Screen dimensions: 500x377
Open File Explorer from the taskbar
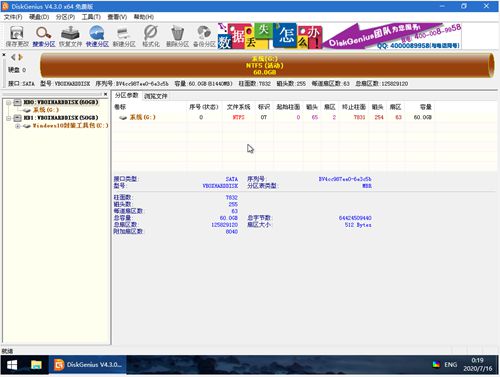tap(36, 365)
